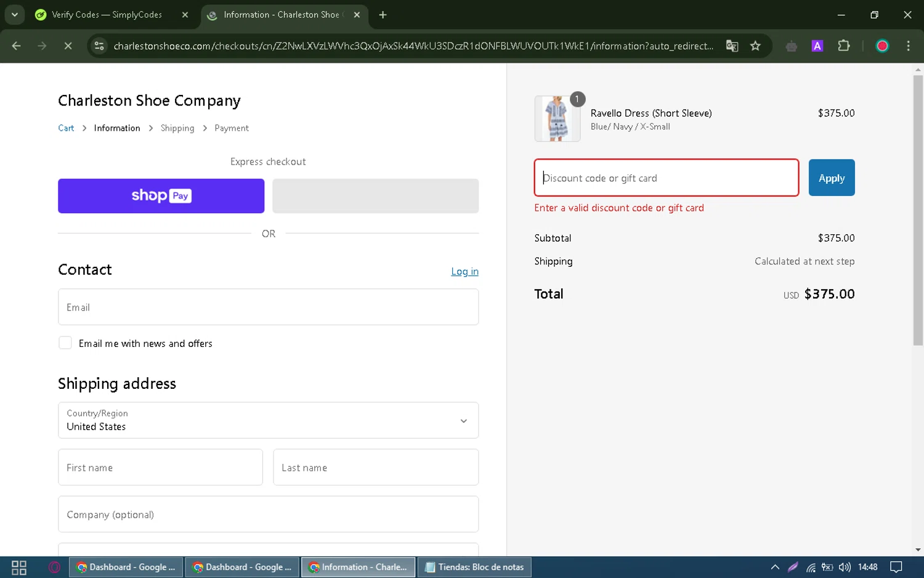Click the Total $375.00 amount

pos(829,294)
